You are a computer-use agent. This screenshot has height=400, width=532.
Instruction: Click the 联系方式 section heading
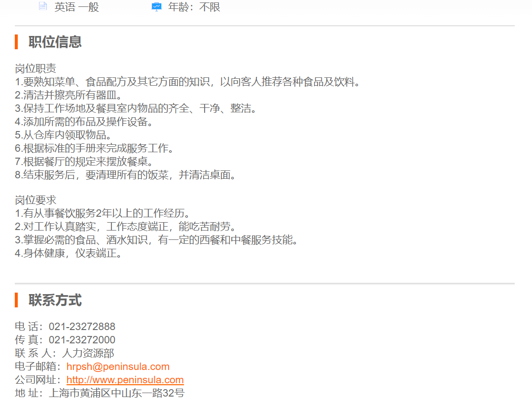click(x=55, y=300)
